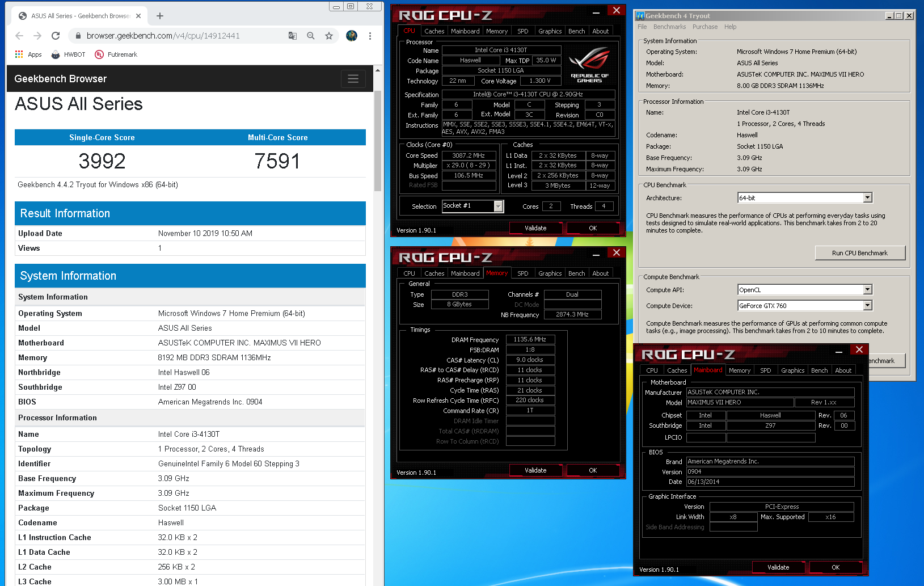Open Bench tab in Memory CPU-Z window
This screenshot has width=924, height=586.
[x=576, y=273]
